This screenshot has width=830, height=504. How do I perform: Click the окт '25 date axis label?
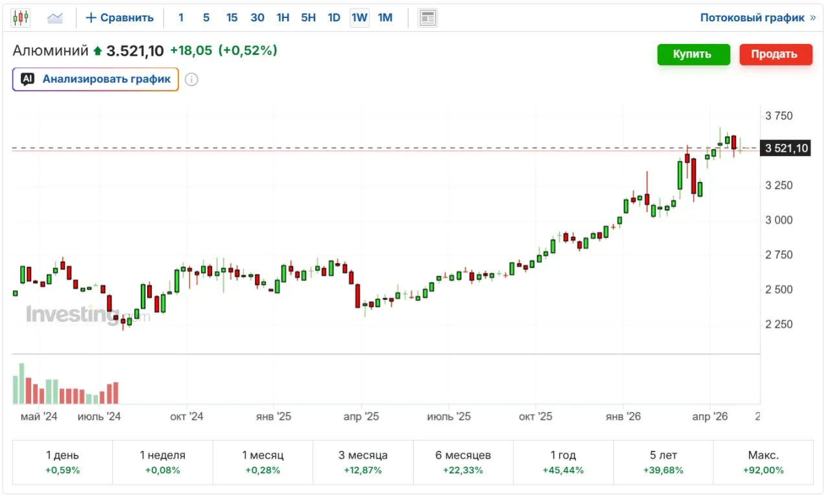point(536,416)
